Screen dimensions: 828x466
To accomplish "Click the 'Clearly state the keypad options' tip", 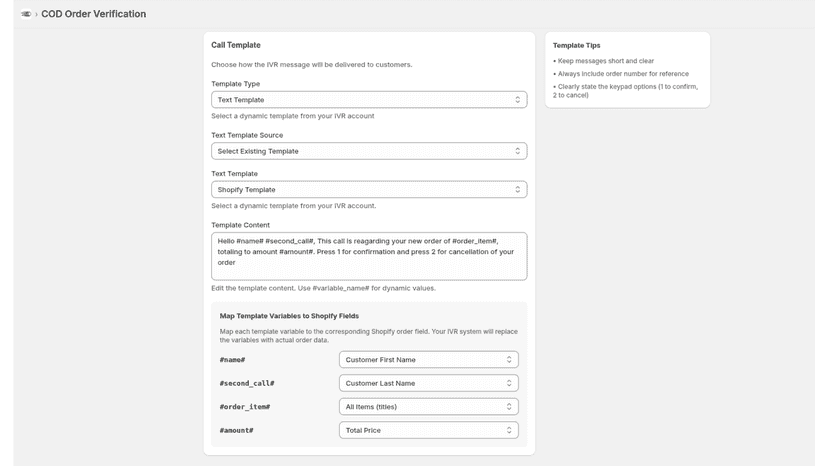I will click(x=626, y=91).
